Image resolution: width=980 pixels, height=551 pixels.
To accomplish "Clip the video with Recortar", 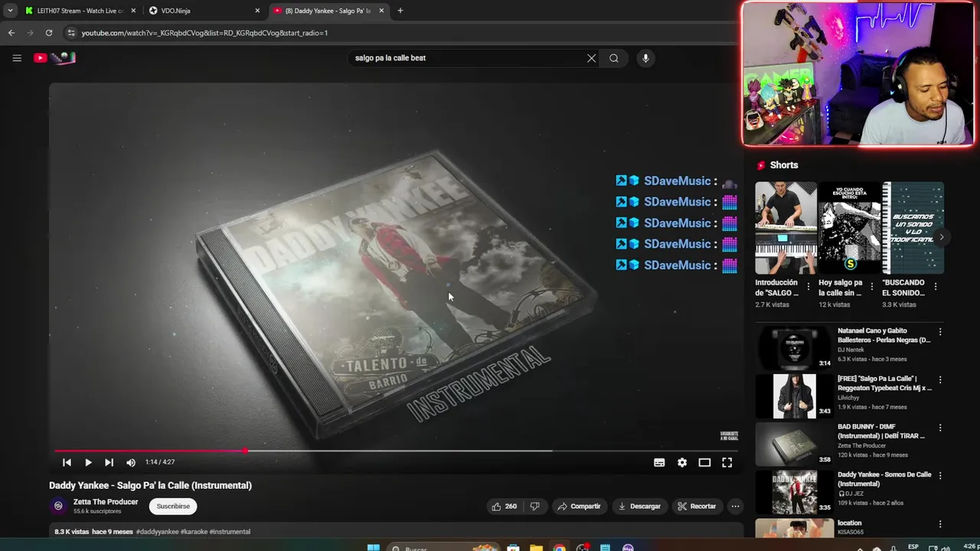I will click(x=697, y=506).
